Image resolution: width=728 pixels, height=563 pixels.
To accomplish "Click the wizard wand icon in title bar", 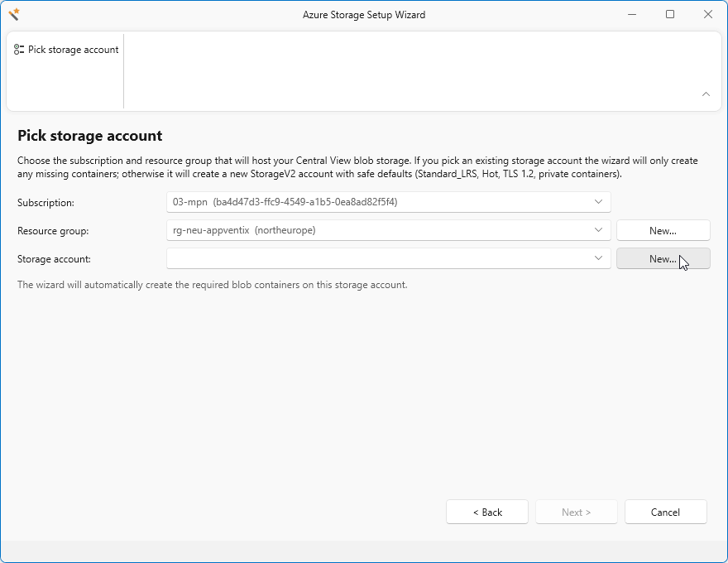I will pyautogui.click(x=14, y=14).
